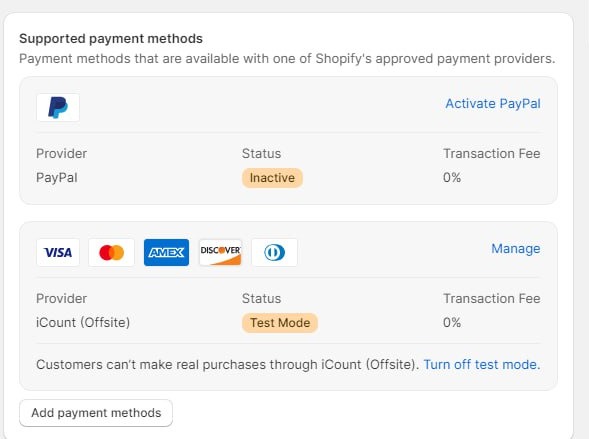
Task: Click the Inactive status badge
Action: coord(272,178)
